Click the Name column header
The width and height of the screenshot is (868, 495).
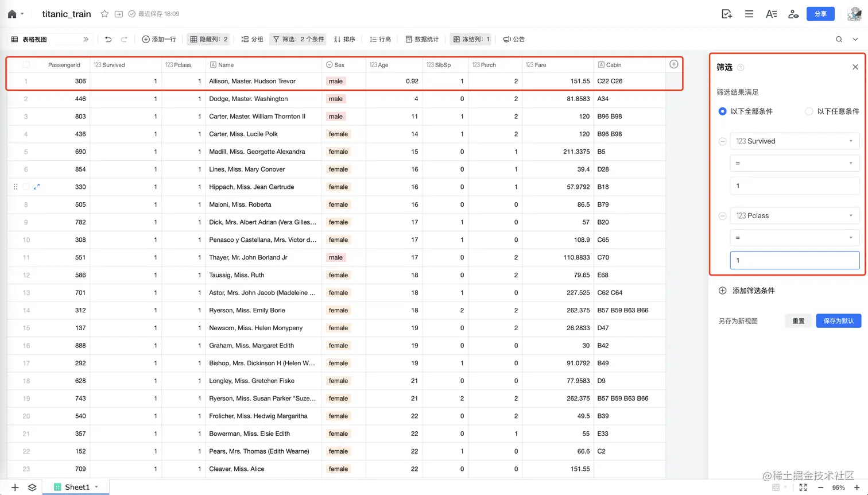(x=263, y=65)
